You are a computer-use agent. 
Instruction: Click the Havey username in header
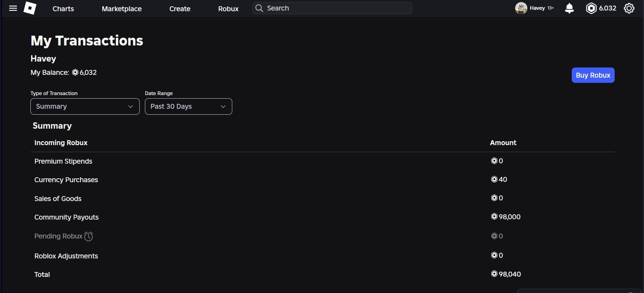tap(537, 8)
